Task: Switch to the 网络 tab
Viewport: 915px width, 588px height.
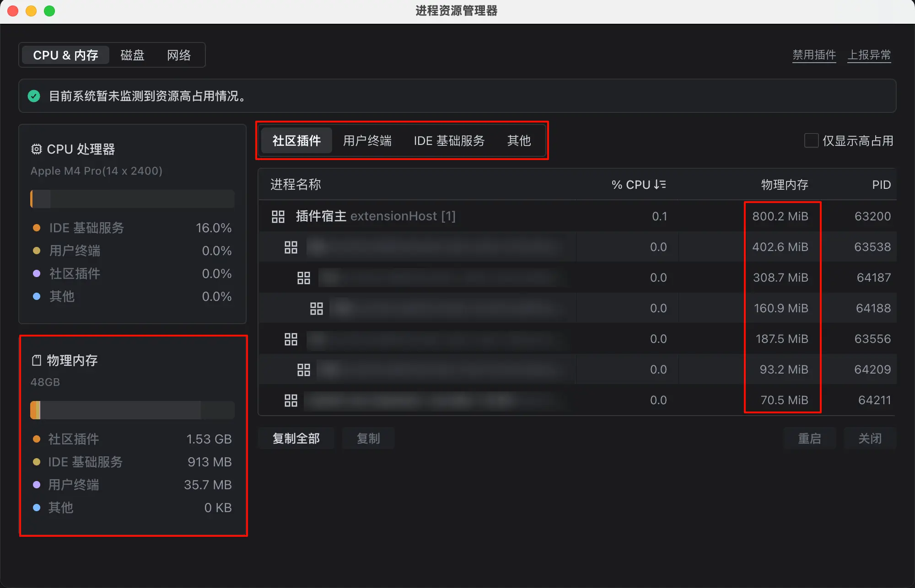Action: (179, 55)
